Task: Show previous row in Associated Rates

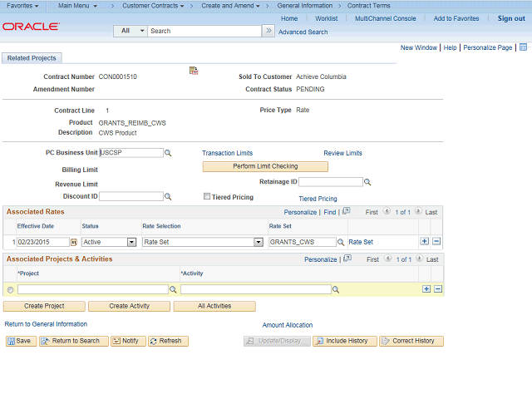Action: click(387, 211)
